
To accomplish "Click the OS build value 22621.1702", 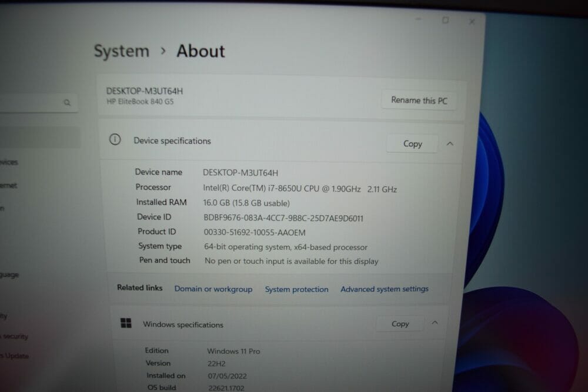I will point(226,388).
